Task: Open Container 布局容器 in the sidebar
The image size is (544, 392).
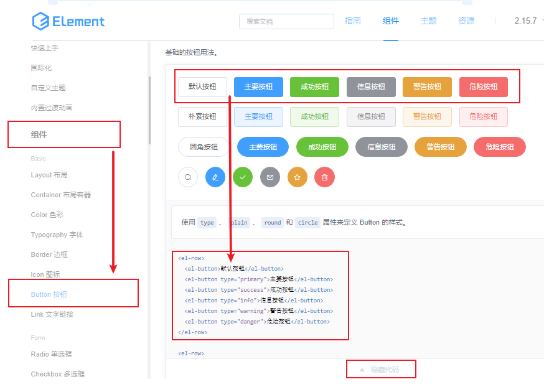Action: pos(61,195)
